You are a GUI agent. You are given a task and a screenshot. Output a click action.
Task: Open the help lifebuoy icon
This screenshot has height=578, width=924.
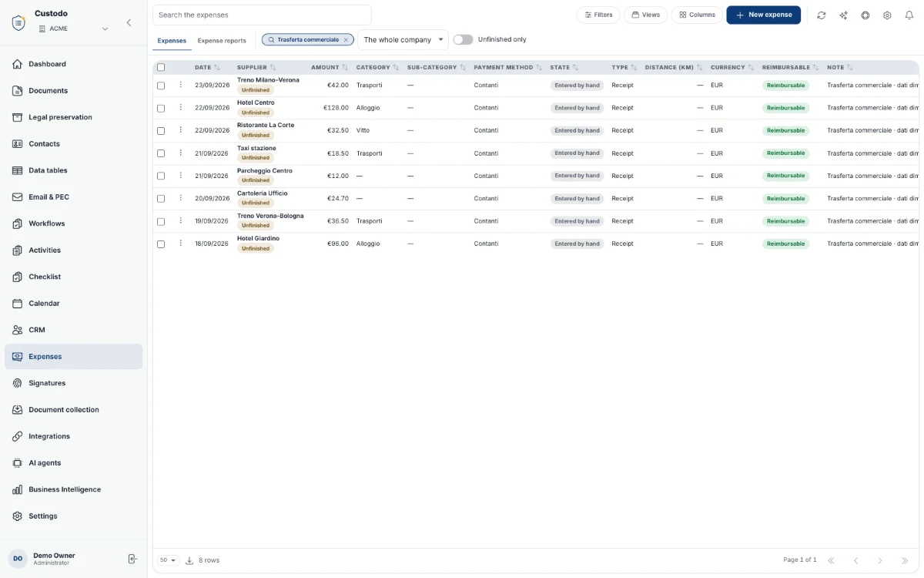coord(865,15)
